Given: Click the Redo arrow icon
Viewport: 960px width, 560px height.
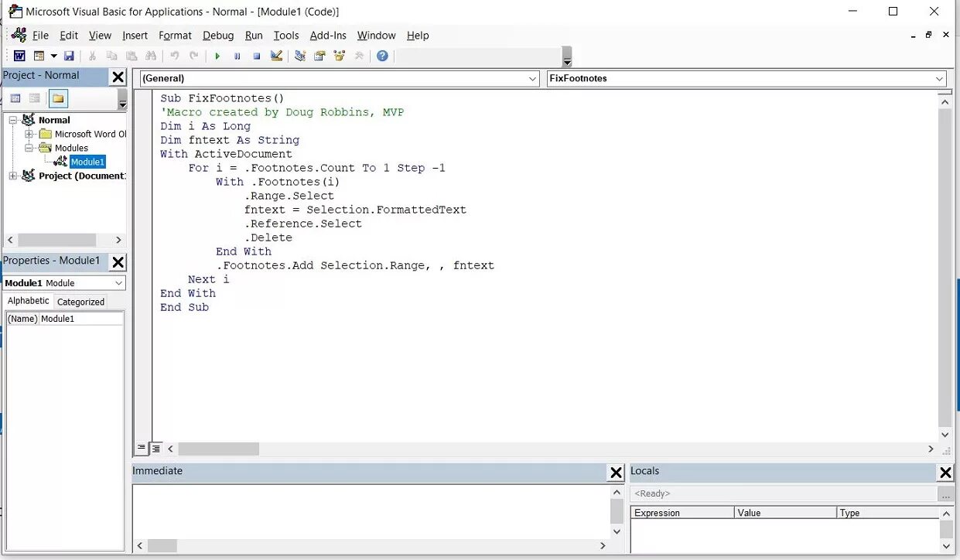Looking at the screenshot, I should coord(194,56).
